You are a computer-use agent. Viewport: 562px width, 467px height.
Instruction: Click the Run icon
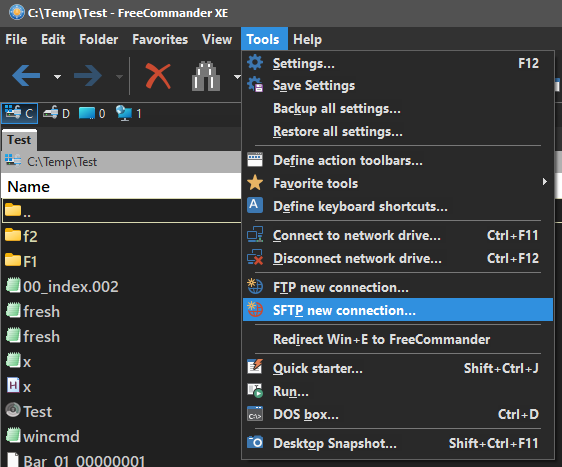coord(255,390)
